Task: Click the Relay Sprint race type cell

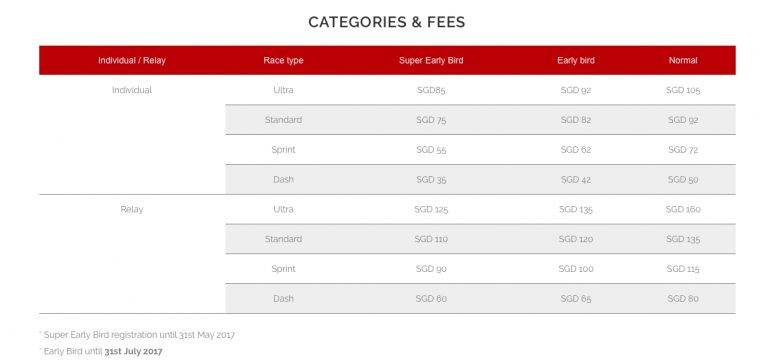Action: (283, 269)
